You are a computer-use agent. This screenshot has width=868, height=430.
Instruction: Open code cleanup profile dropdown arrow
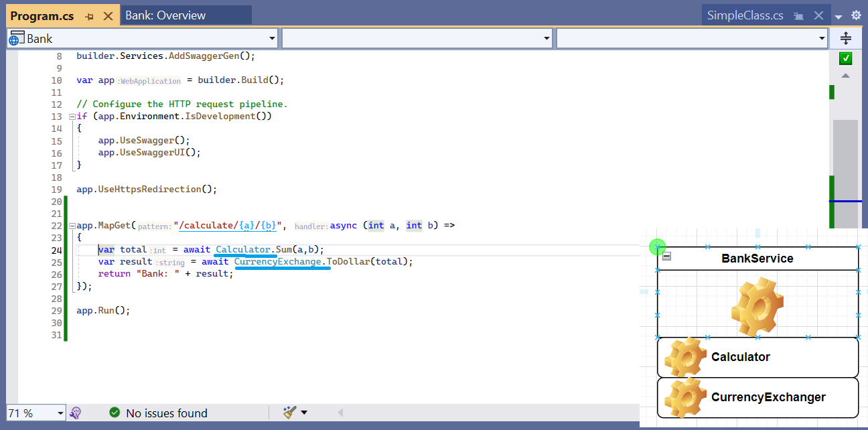(x=304, y=413)
